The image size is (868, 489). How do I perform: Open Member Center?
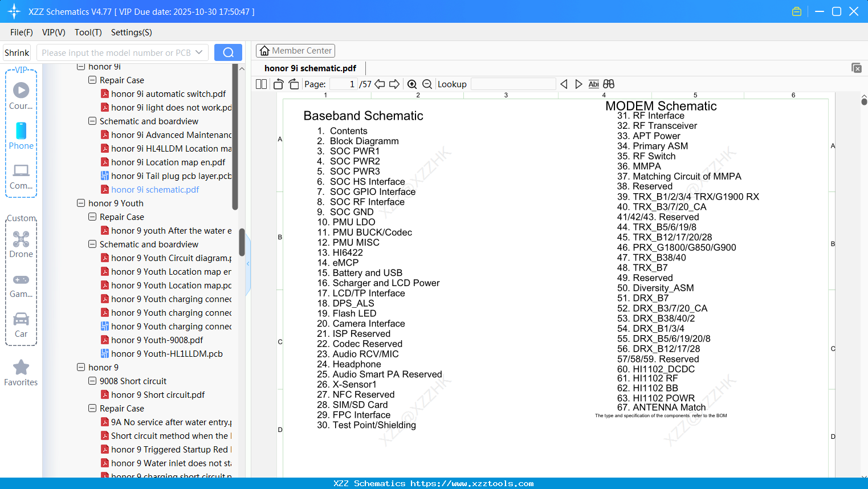click(x=295, y=51)
